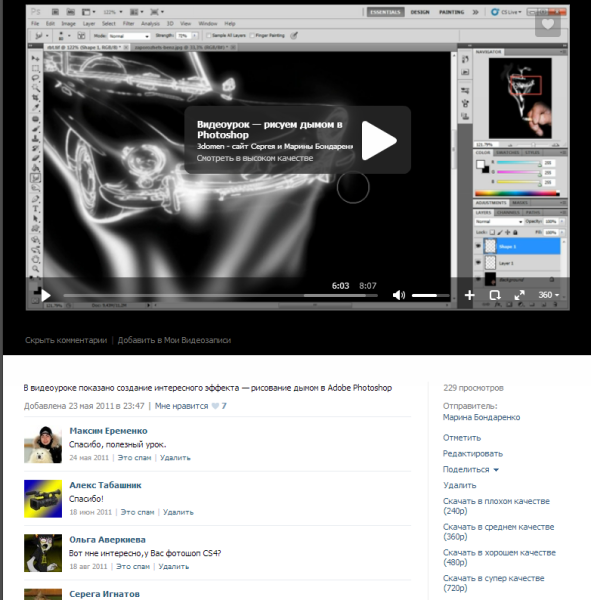Click 'Добавить в Мои Видеозаписи'

pyautogui.click(x=174, y=340)
